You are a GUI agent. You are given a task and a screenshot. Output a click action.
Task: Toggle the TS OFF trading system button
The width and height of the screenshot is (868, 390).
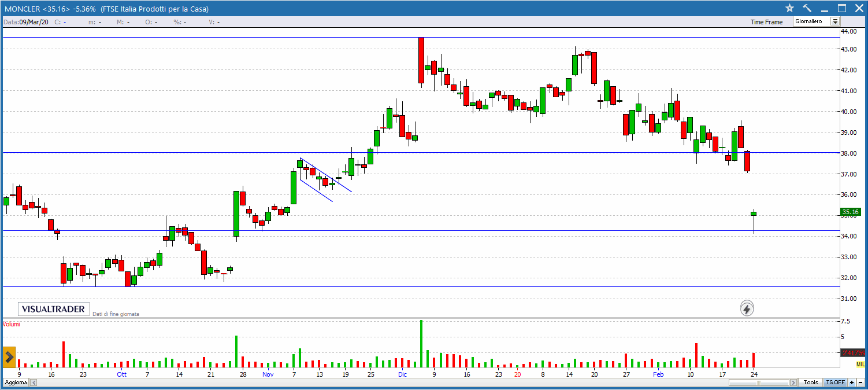tap(835, 382)
